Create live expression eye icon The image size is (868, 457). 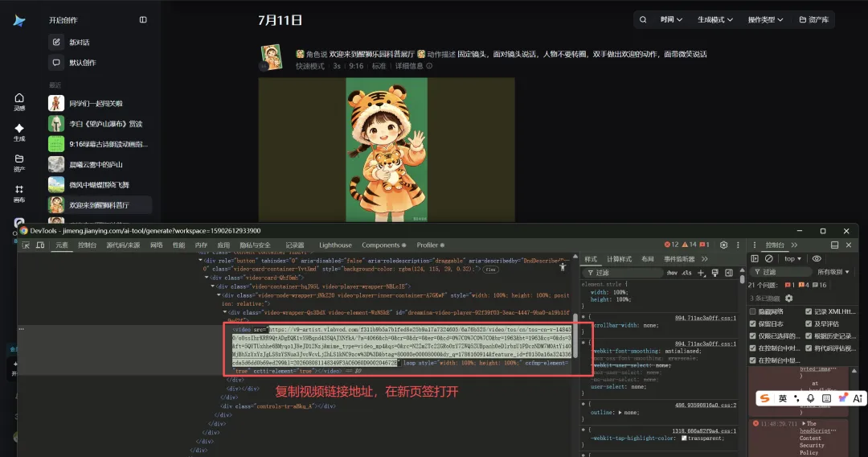pos(817,259)
